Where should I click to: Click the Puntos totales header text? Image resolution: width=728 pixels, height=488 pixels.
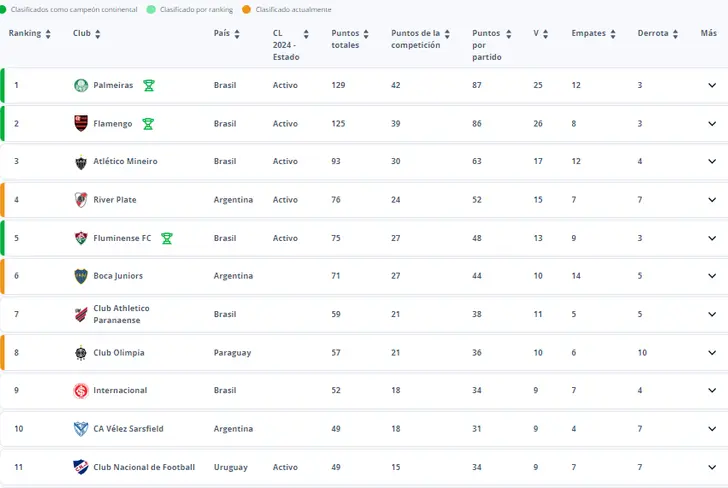(345, 39)
